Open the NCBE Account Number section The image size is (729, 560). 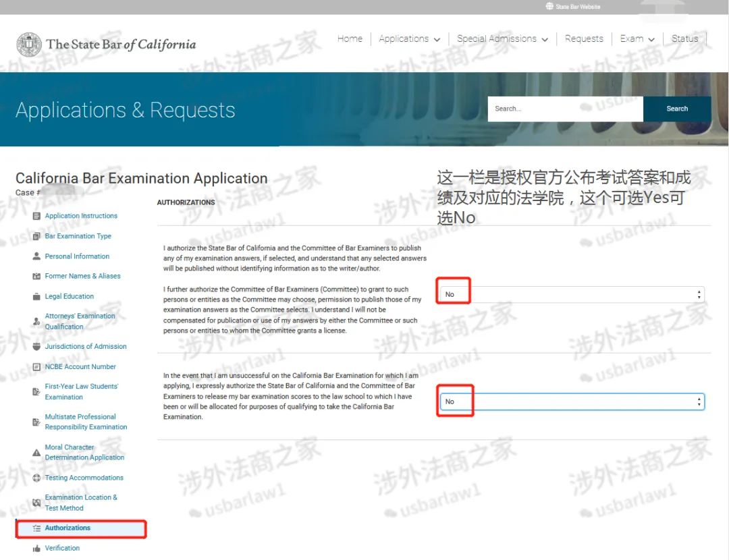(80, 366)
